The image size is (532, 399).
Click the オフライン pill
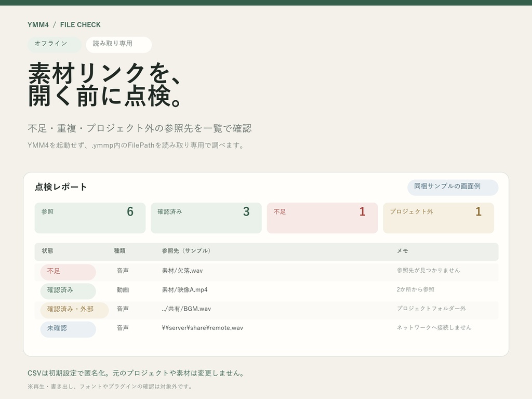[x=55, y=45]
